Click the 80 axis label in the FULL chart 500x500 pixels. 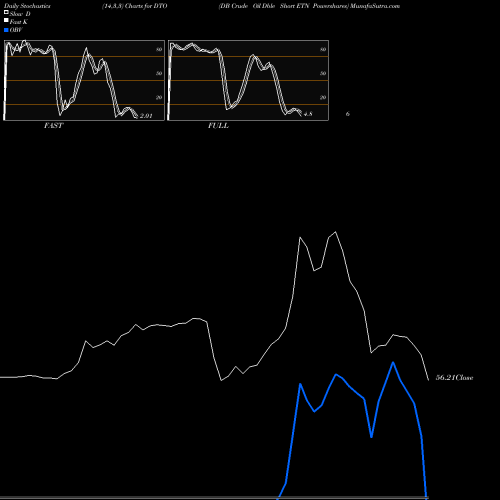pos(323,49)
